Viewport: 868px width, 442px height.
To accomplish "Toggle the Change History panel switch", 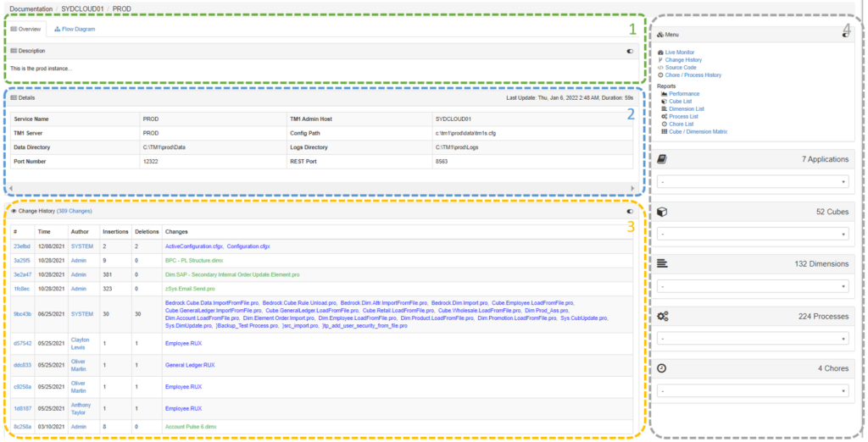I will click(x=630, y=212).
